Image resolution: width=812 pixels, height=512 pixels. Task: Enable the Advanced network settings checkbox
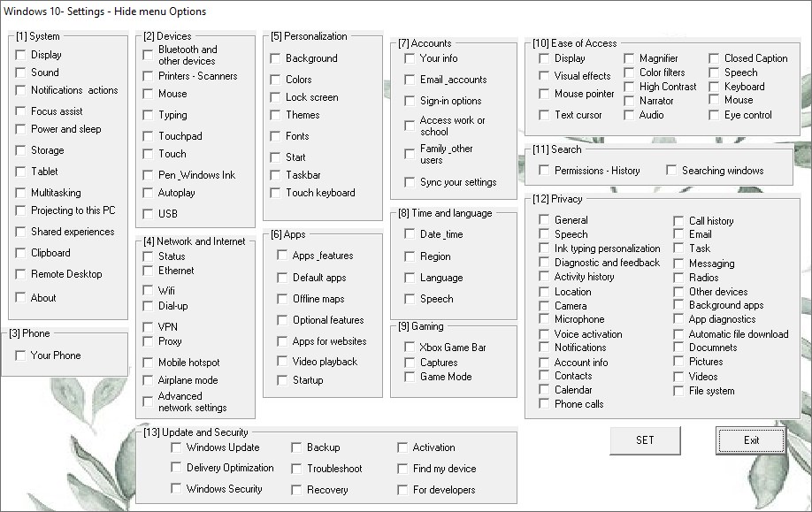[149, 401]
